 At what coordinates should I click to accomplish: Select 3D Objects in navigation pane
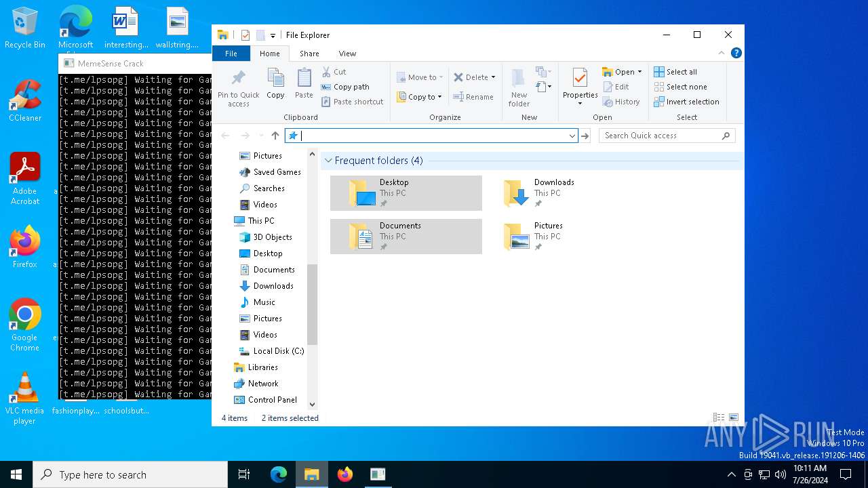coord(265,237)
